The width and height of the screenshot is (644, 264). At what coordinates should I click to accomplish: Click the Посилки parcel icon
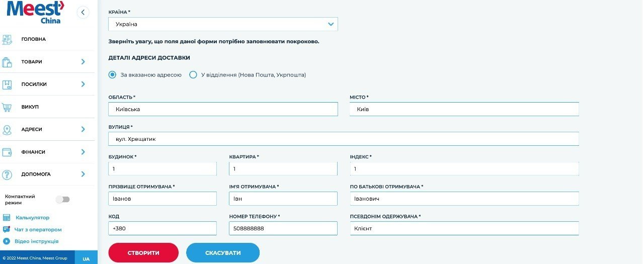pos(7,84)
